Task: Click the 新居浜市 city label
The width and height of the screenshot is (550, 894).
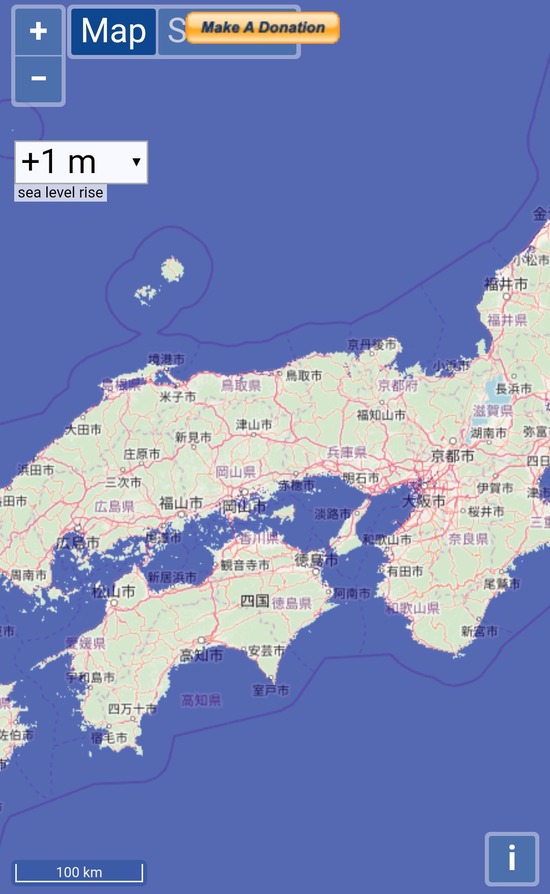Action: coord(172,578)
